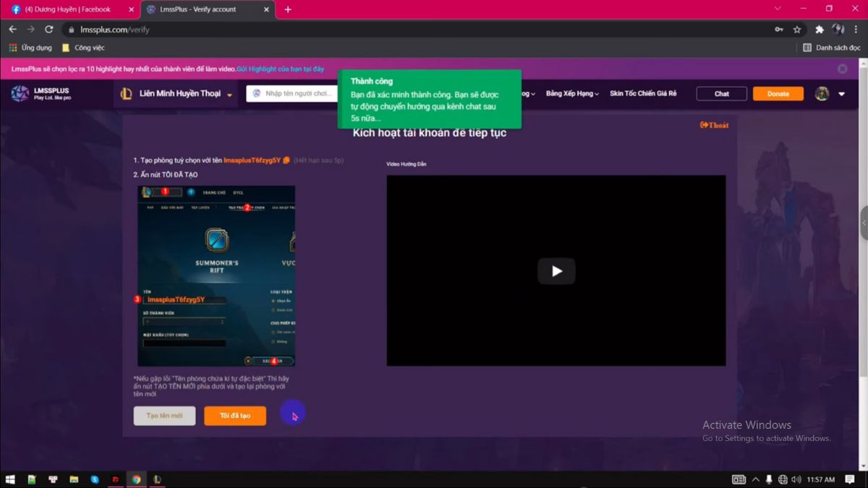Screen dimensions: 868x488
Task: Copy the room name with the clipboard icon
Action: pyautogui.click(x=286, y=160)
